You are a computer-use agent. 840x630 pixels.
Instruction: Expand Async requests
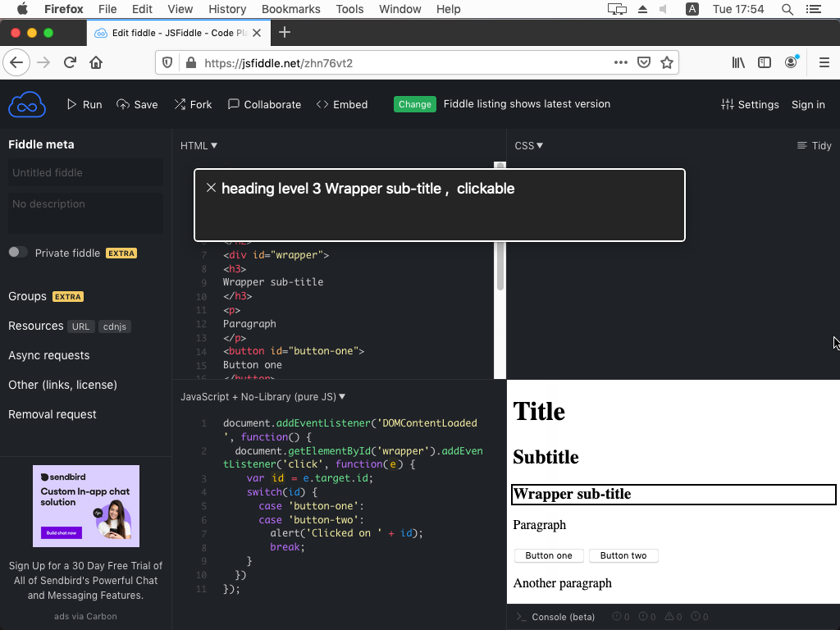(x=48, y=355)
